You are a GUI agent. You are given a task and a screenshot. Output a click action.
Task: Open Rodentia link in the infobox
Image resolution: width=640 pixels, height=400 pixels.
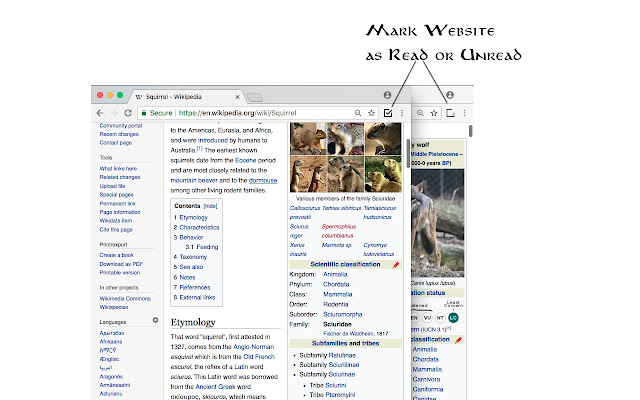click(x=336, y=304)
